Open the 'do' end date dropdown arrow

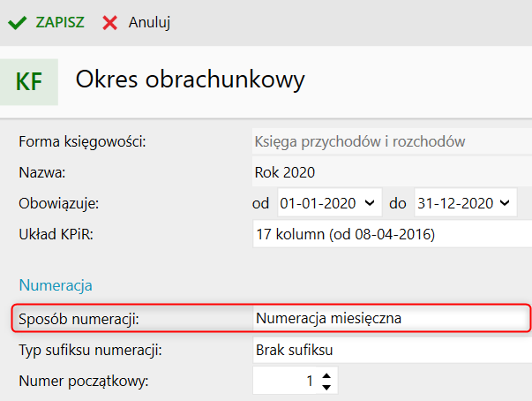click(505, 203)
